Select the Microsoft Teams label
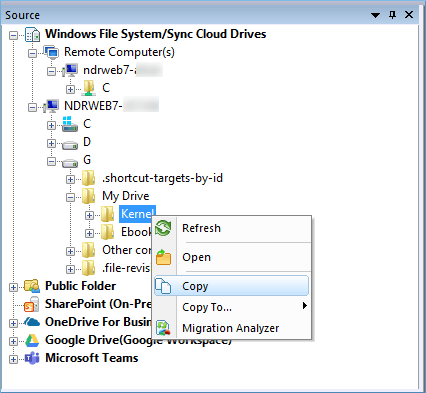 tap(92, 358)
